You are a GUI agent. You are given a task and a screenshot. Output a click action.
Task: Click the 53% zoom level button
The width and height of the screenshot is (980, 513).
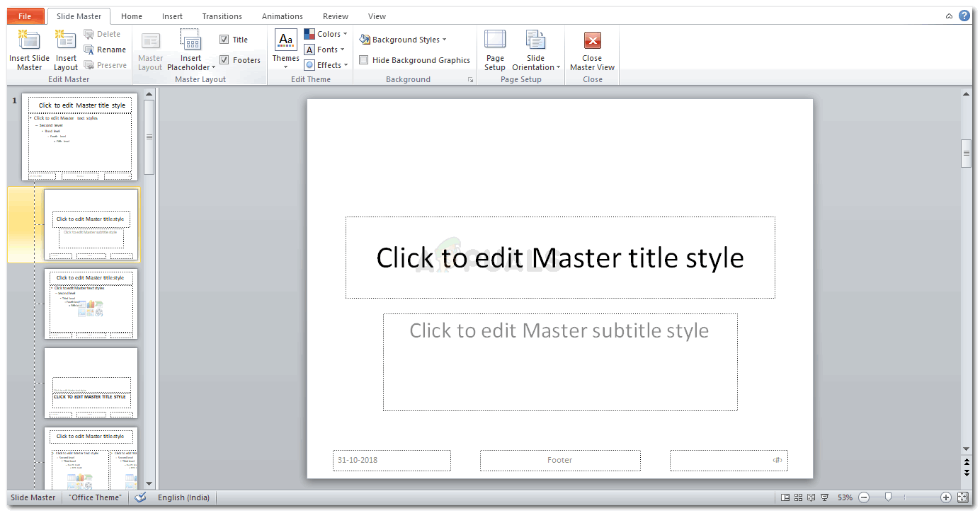tap(845, 497)
